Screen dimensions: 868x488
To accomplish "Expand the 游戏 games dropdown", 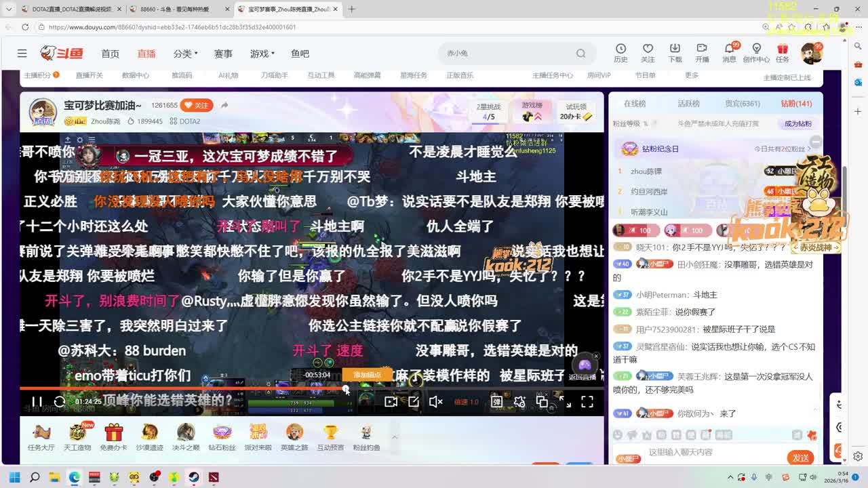I will [x=262, y=54].
